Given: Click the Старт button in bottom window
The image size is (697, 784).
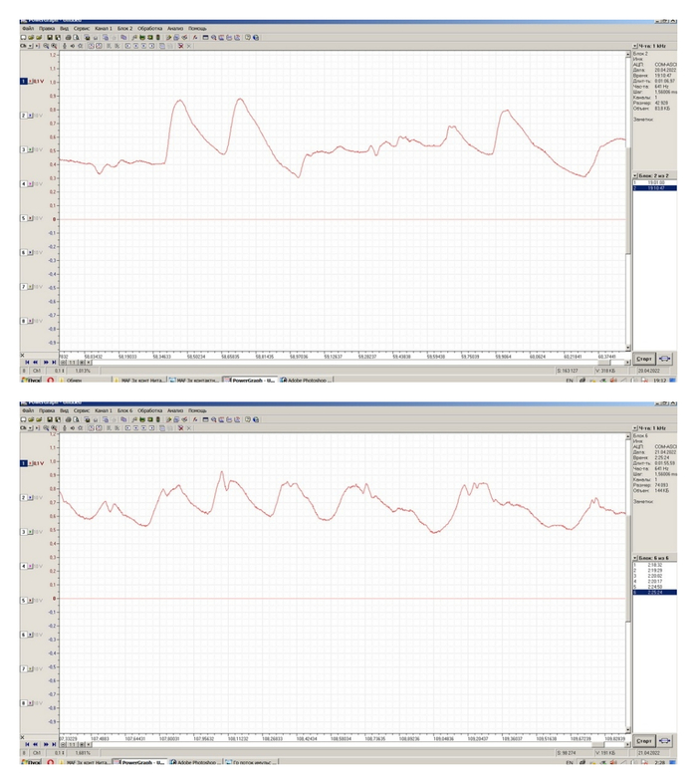Looking at the screenshot, I should [644, 741].
